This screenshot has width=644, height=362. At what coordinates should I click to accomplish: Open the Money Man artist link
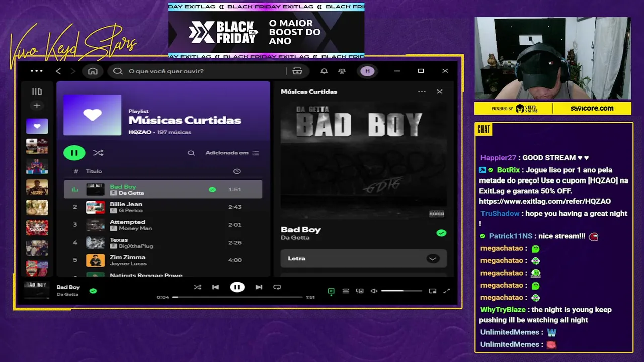pos(135,228)
